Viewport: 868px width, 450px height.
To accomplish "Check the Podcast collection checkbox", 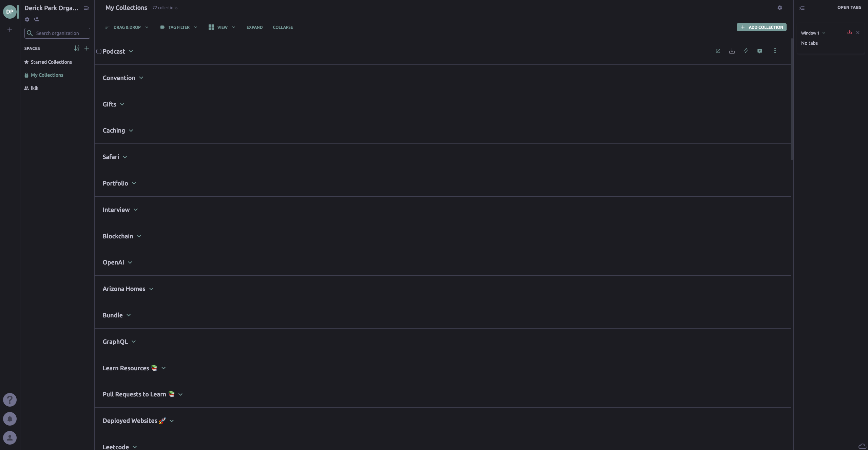I will tap(99, 52).
